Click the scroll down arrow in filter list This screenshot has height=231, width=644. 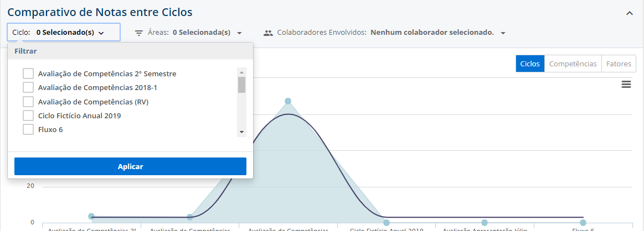coord(241,132)
